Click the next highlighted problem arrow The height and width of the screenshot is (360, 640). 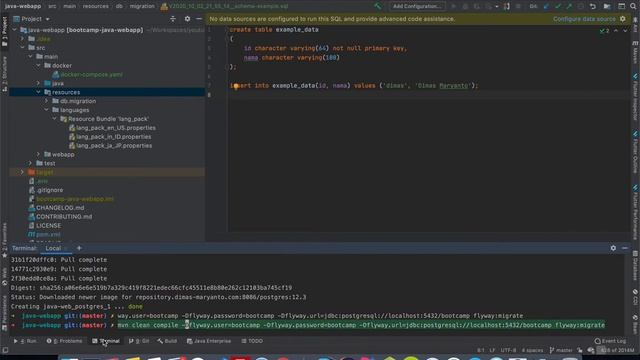tap(625, 31)
